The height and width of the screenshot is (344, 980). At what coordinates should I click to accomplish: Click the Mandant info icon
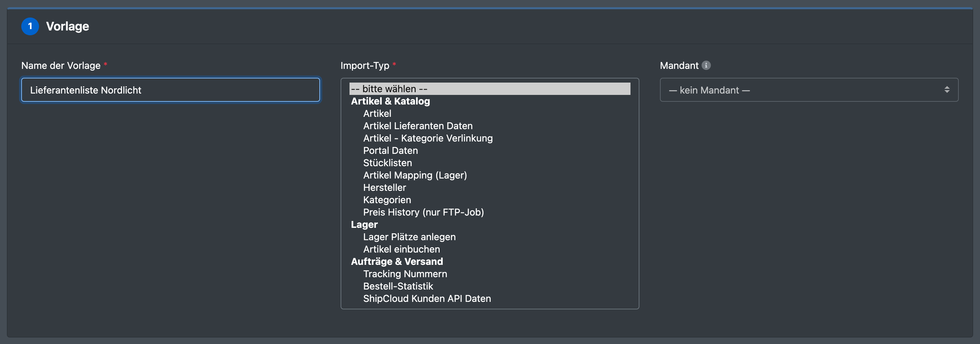click(x=706, y=65)
